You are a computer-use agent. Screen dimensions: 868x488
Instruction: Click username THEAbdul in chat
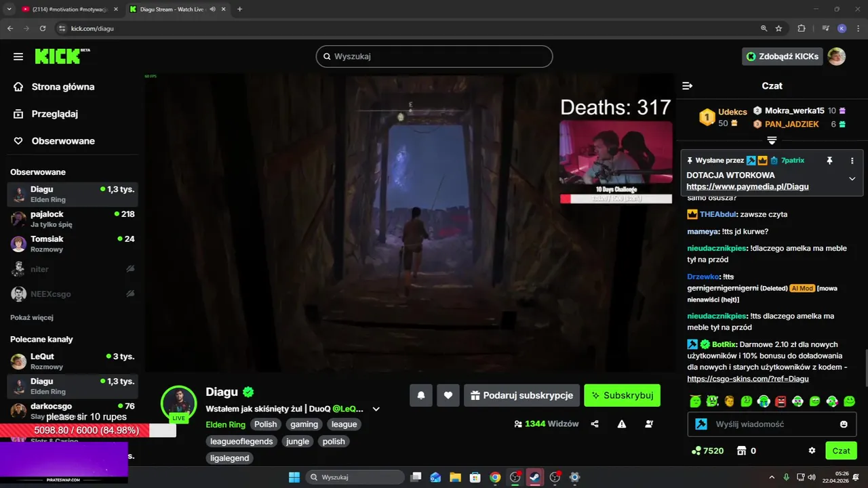pos(719,214)
